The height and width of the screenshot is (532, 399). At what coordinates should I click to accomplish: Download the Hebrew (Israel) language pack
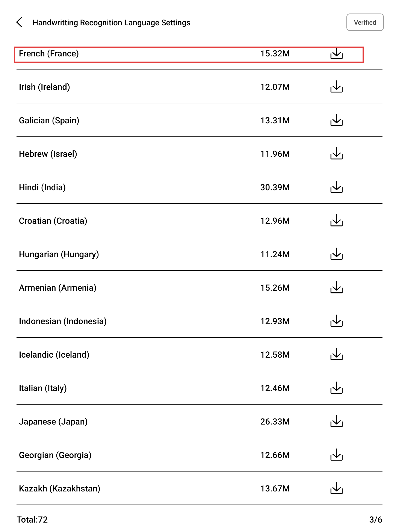pos(336,154)
